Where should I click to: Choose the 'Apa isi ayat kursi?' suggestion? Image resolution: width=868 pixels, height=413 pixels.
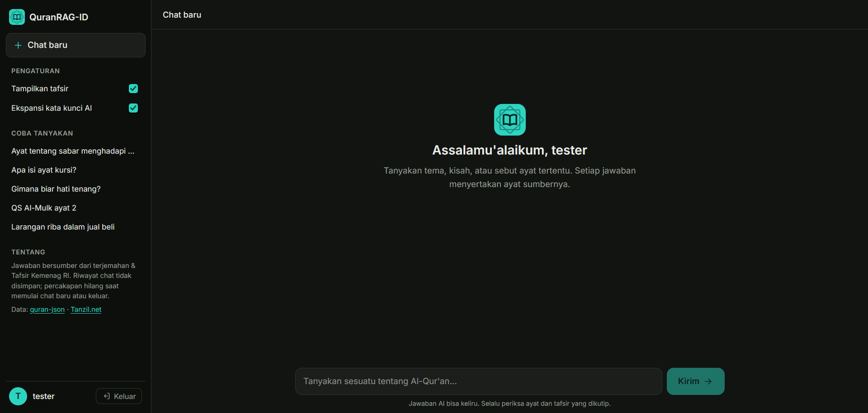pos(44,170)
